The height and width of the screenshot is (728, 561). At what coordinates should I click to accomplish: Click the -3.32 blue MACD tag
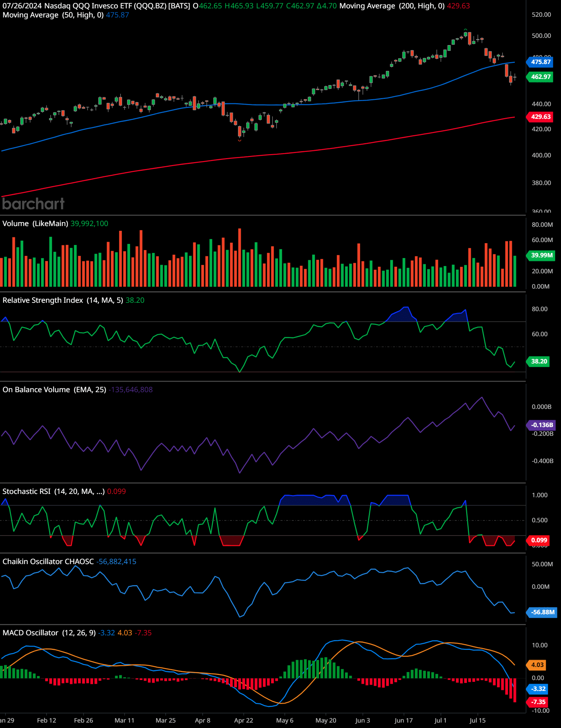tap(537, 689)
